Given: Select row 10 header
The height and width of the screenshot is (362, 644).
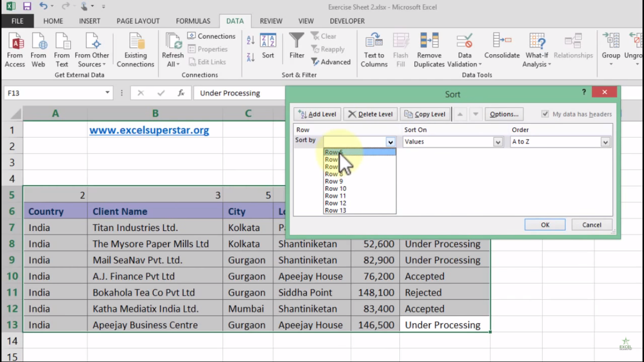Looking at the screenshot, I should [x=12, y=276].
